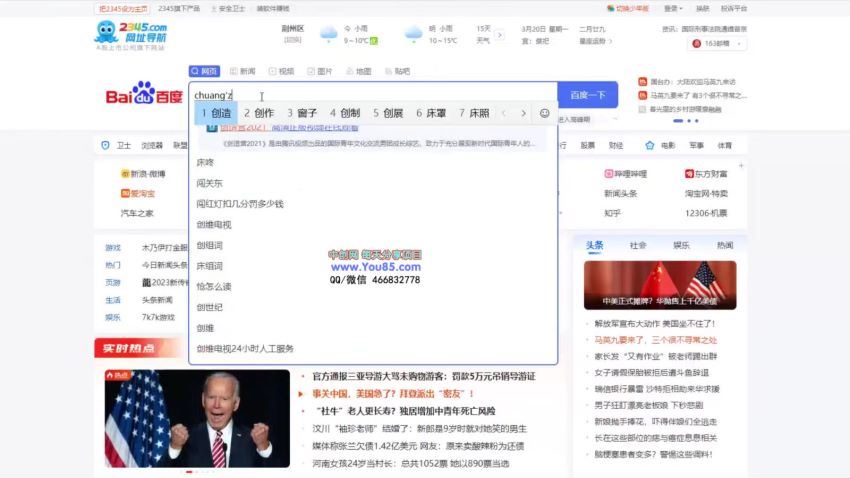Open the 7k7k游戏 link
The height and width of the screenshot is (478, 850).
pos(158,317)
